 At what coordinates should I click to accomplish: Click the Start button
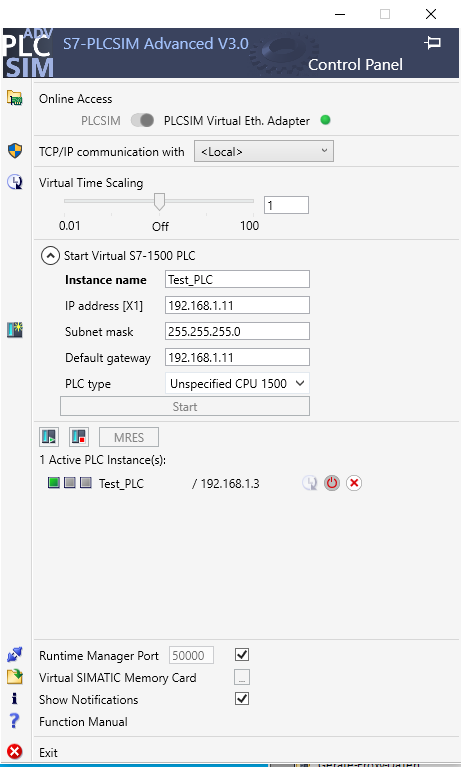click(x=185, y=406)
